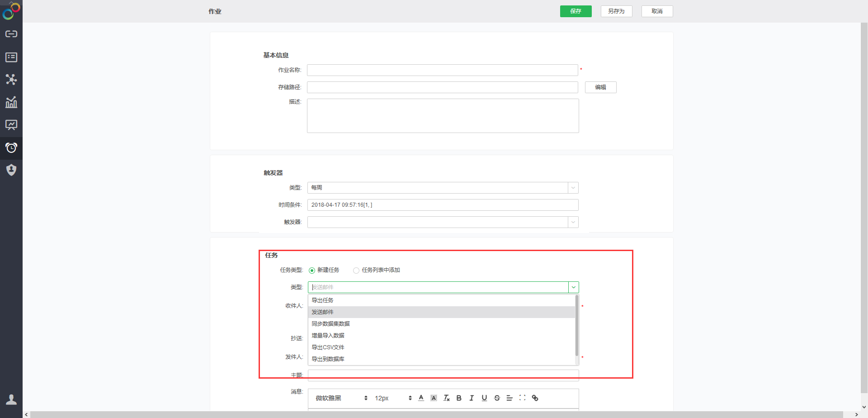Expand the trigger 类型 dropdown showing 每周
This screenshot has width=868, height=418.
[573, 188]
